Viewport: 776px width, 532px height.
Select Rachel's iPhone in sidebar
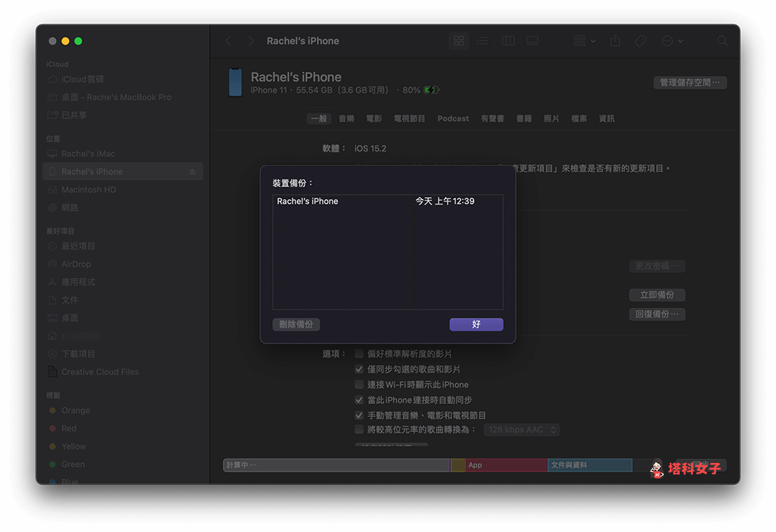(x=123, y=172)
